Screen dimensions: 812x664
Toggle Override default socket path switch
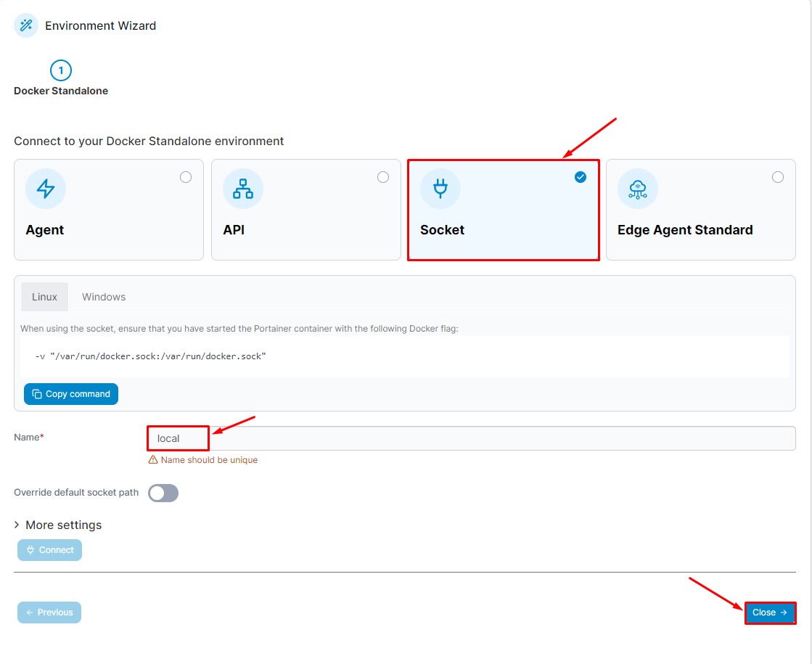click(x=163, y=493)
